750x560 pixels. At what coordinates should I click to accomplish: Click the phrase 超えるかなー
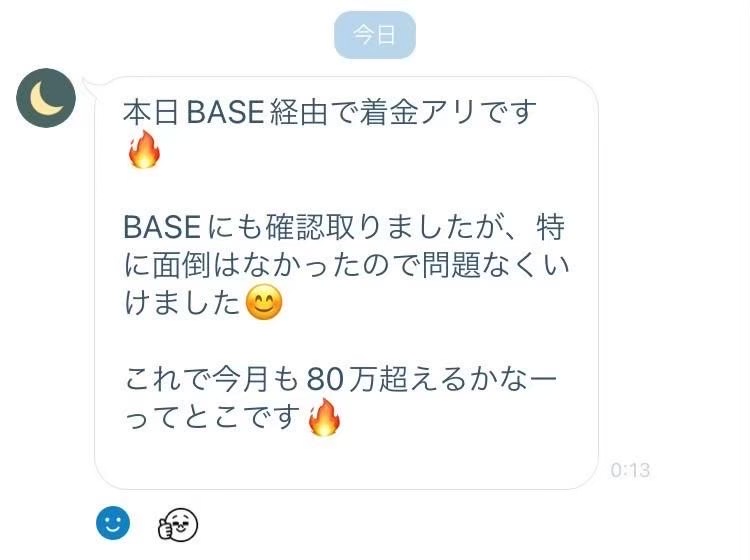pyautogui.click(x=468, y=379)
